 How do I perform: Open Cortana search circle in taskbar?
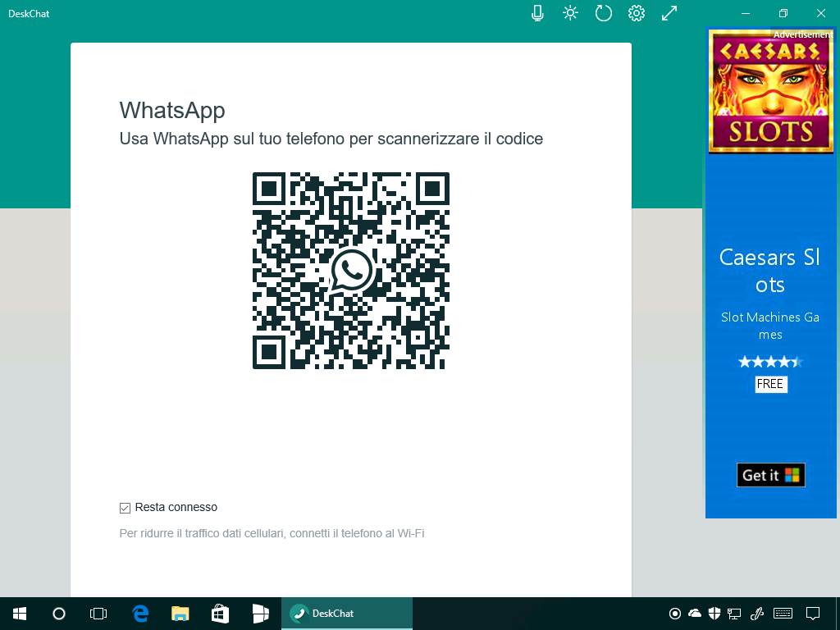coord(59,614)
